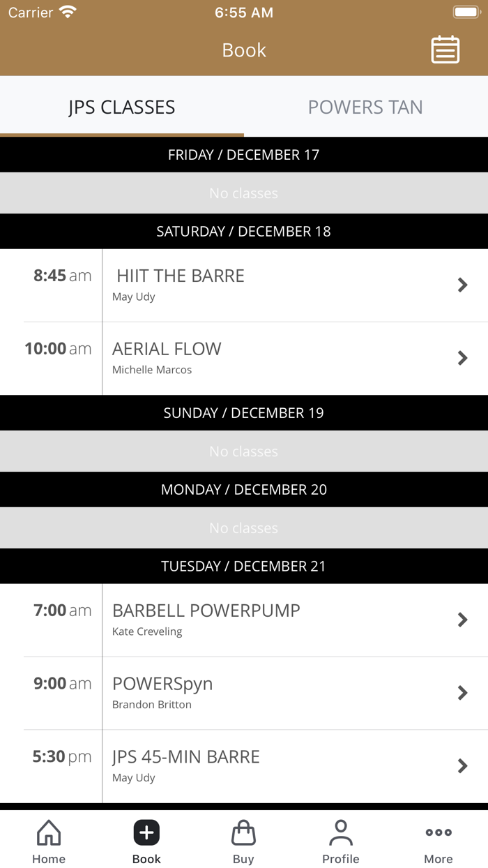Open the Buy shopping bag icon
This screenshot has width=488, height=868.
(x=243, y=832)
